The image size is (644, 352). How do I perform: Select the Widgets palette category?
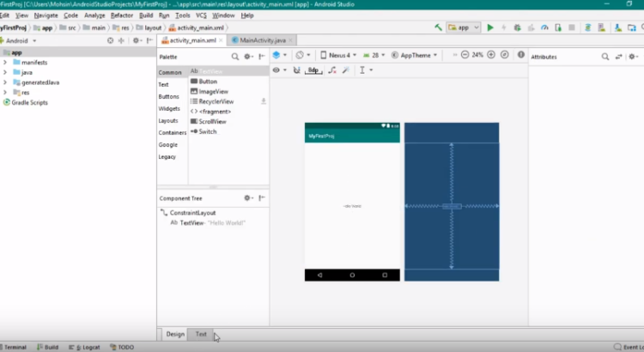169,109
